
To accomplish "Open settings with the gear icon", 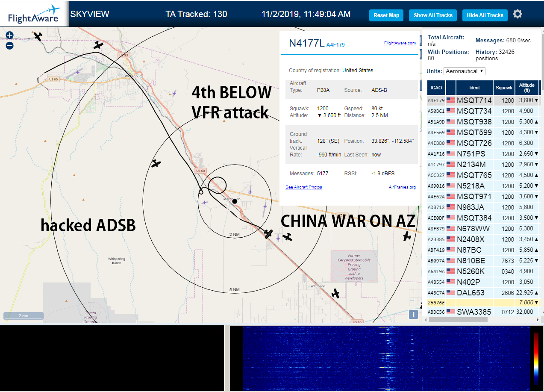I will (x=518, y=14).
